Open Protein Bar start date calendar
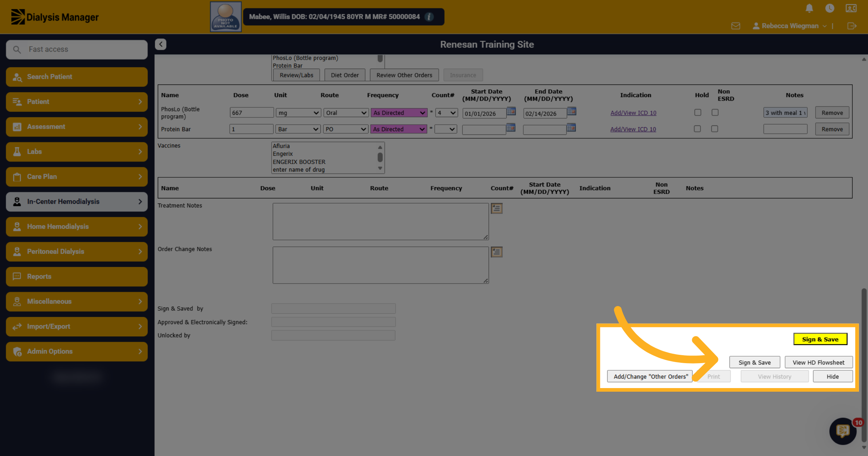The height and width of the screenshot is (456, 868). [511, 128]
